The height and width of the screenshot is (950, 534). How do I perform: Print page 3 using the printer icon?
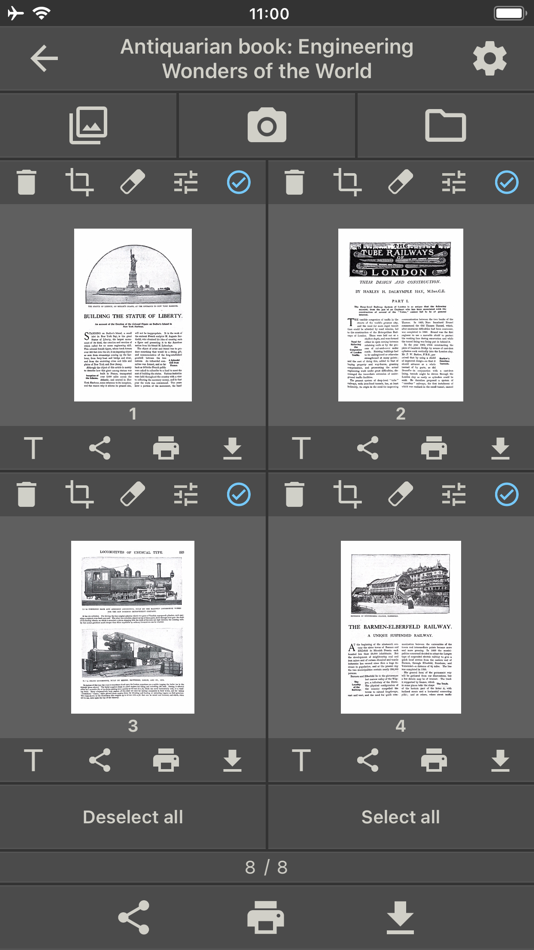coord(166,760)
